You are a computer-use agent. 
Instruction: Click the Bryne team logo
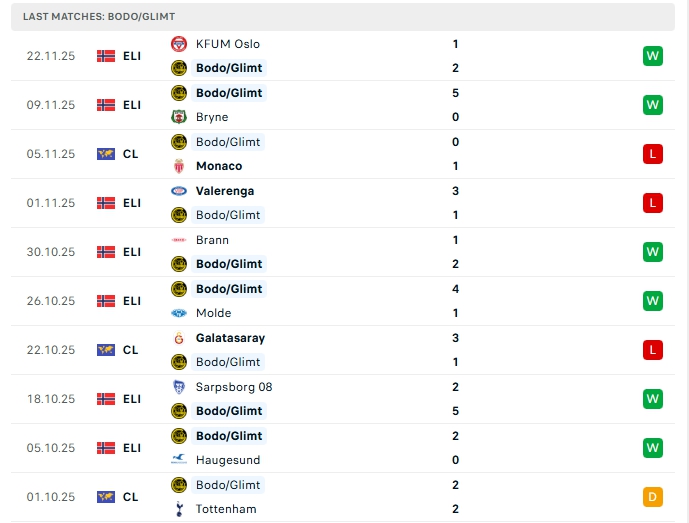[x=179, y=117]
